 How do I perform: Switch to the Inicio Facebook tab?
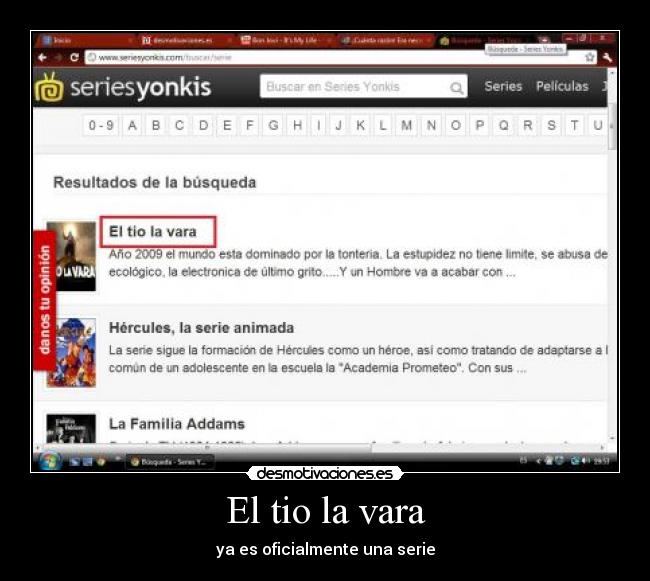(x=85, y=40)
